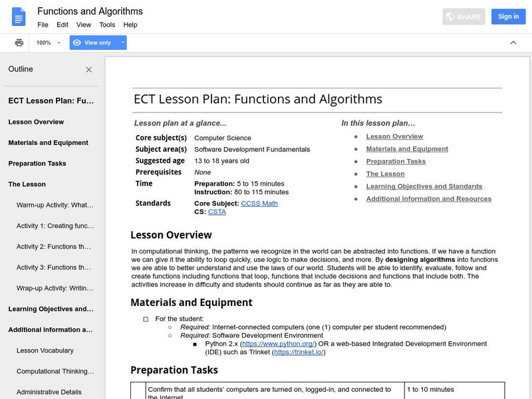Expand the View only mode dropdown arrow
Image resolution: width=532 pixels, height=399 pixels.
click(122, 43)
